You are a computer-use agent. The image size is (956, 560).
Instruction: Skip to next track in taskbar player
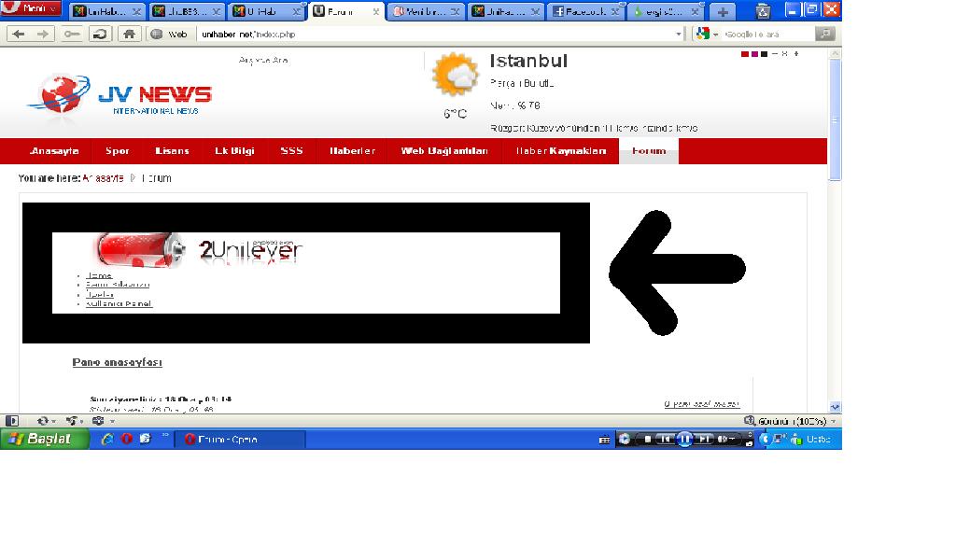click(x=704, y=439)
